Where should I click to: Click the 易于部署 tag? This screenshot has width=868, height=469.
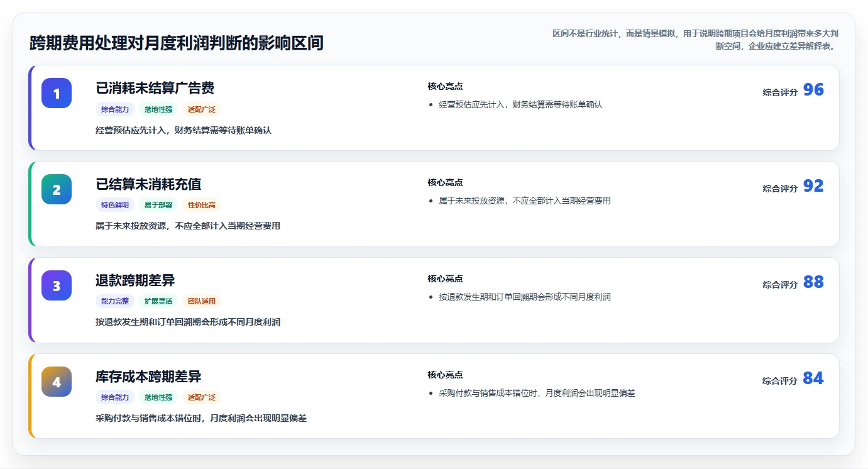pyautogui.click(x=158, y=205)
